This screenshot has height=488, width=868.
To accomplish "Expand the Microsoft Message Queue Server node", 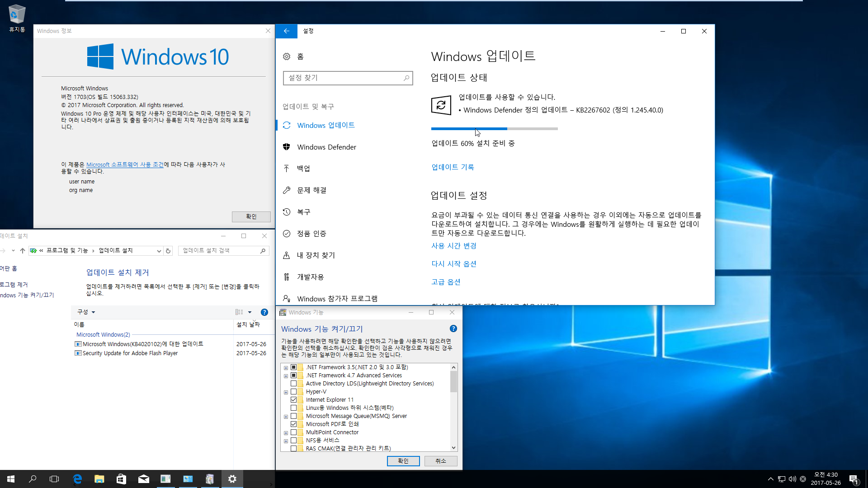I will (x=286, y=417).
